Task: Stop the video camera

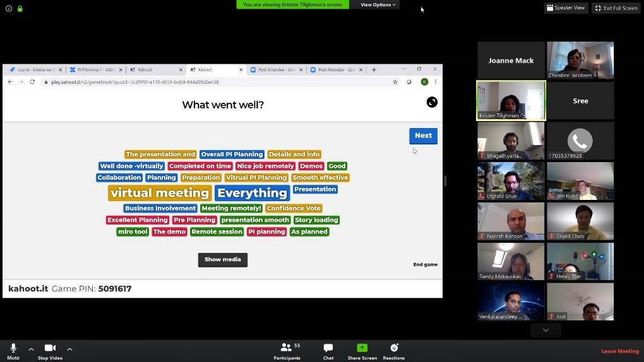Action: (50, 348)
